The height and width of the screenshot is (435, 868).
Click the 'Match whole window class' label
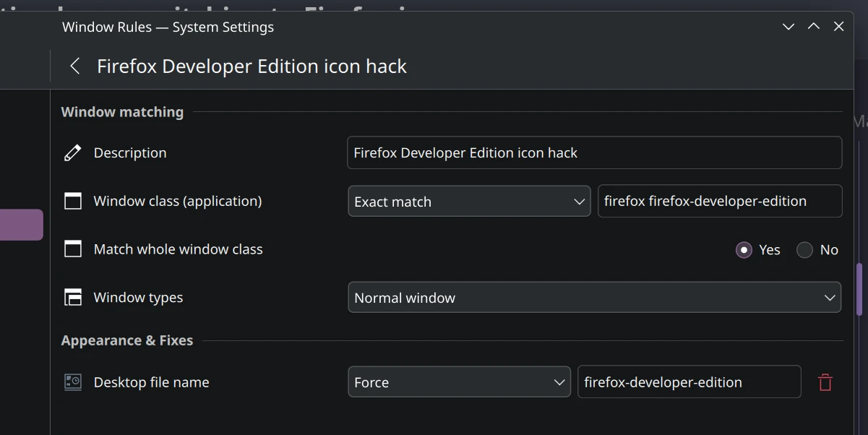179,249
